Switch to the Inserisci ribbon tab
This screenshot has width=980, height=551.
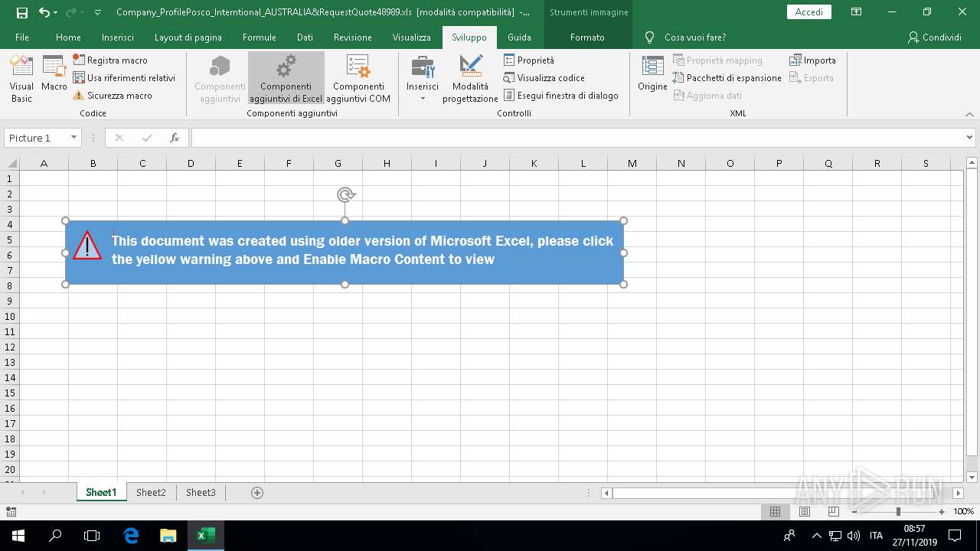[x=118, y=37]
